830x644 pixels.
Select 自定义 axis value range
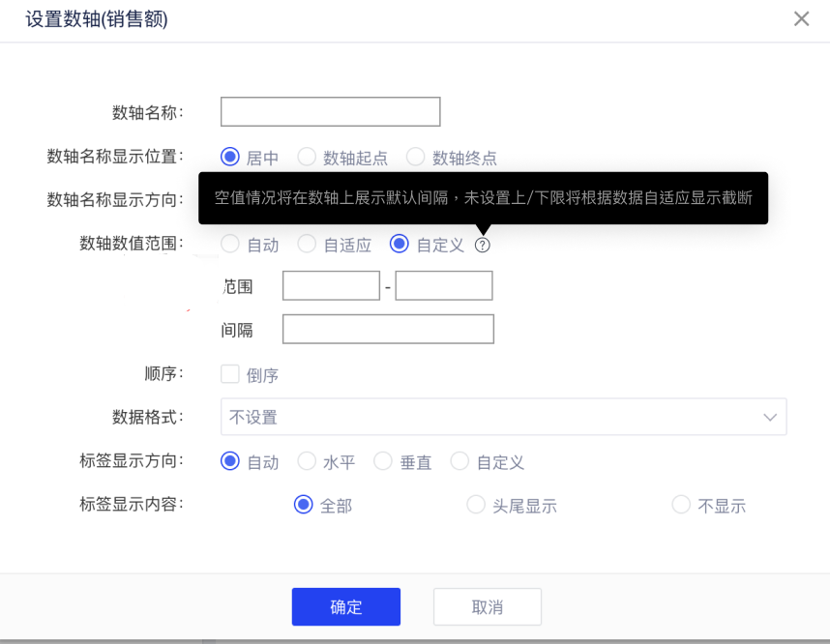coord(400,245)
